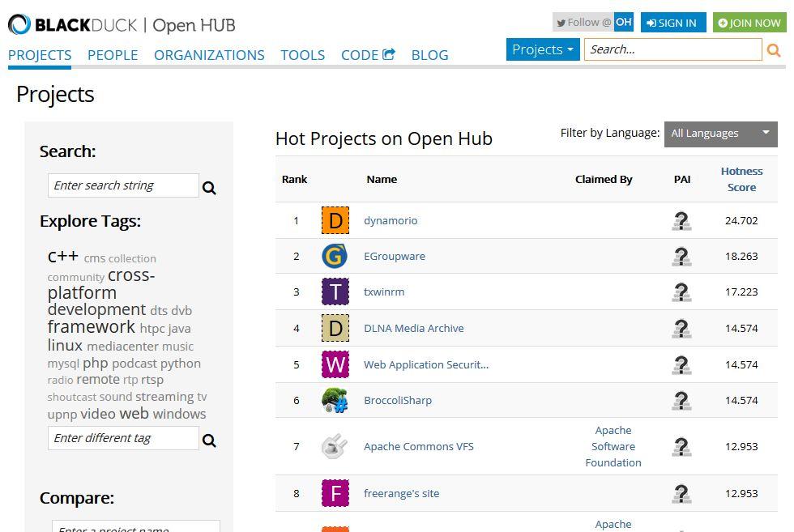Click the magnifier icon beside Enter different tag
Screen dimensions: 794x532
(209, 440)
